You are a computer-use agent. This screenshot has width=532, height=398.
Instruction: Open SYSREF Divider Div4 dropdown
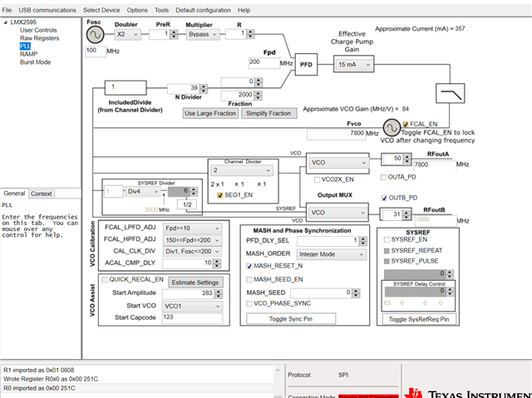point(142,192)
